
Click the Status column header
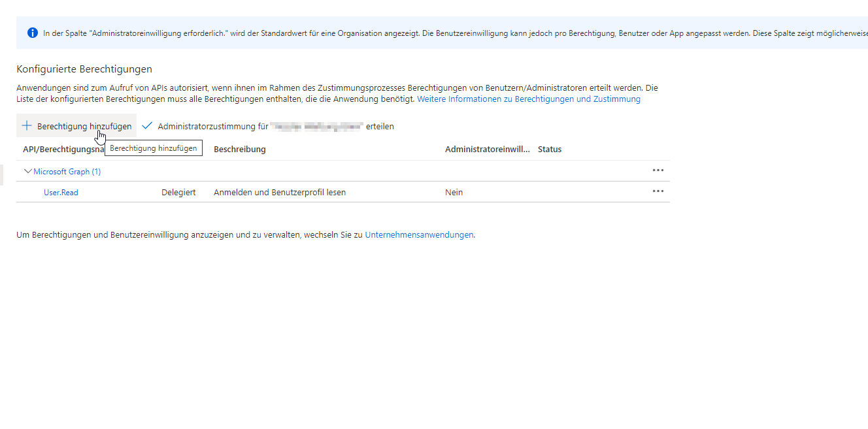[x=550, y=150]
